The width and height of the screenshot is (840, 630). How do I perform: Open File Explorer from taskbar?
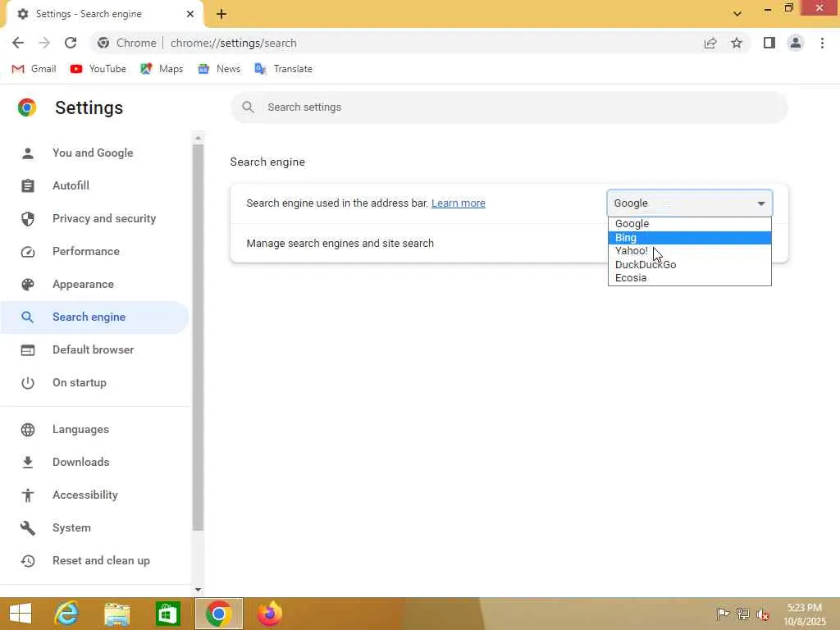[x=116, y=614]
